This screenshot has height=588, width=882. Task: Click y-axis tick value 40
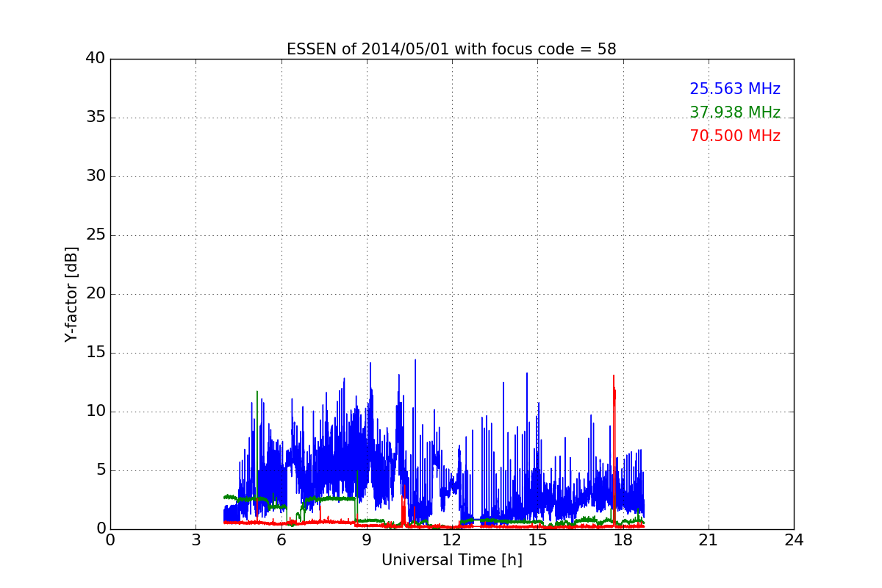96,59
